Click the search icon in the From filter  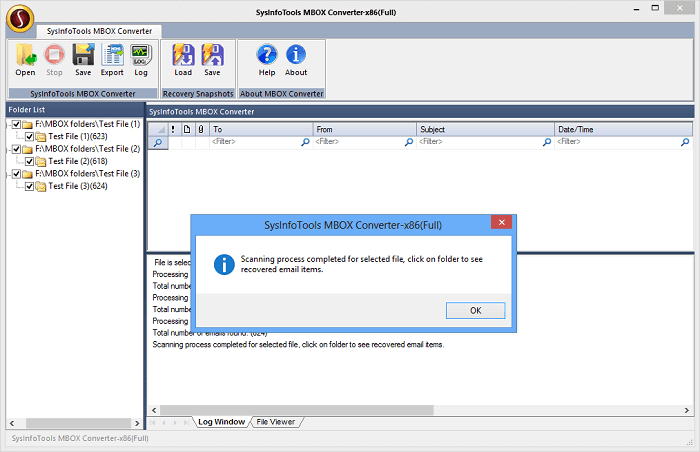point(408,142)
